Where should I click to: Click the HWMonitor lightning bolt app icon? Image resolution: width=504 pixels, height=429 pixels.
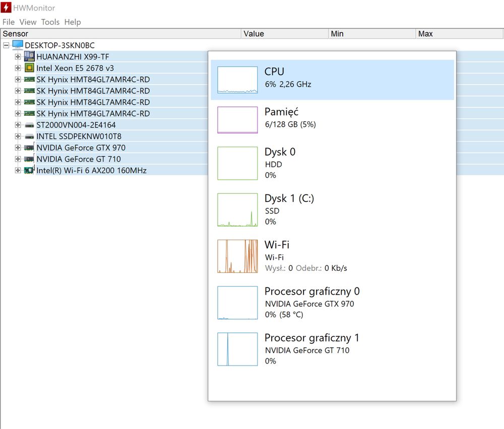[x=6, y=8]
